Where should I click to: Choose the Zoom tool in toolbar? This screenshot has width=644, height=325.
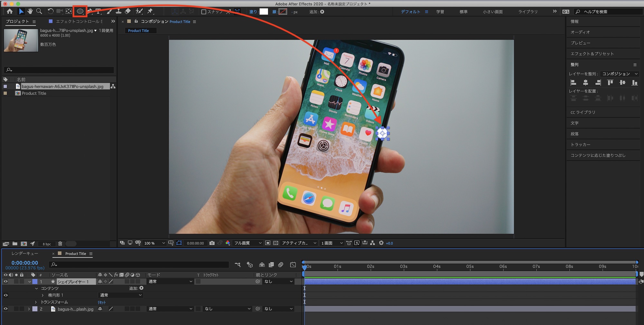tap(39, 12)
